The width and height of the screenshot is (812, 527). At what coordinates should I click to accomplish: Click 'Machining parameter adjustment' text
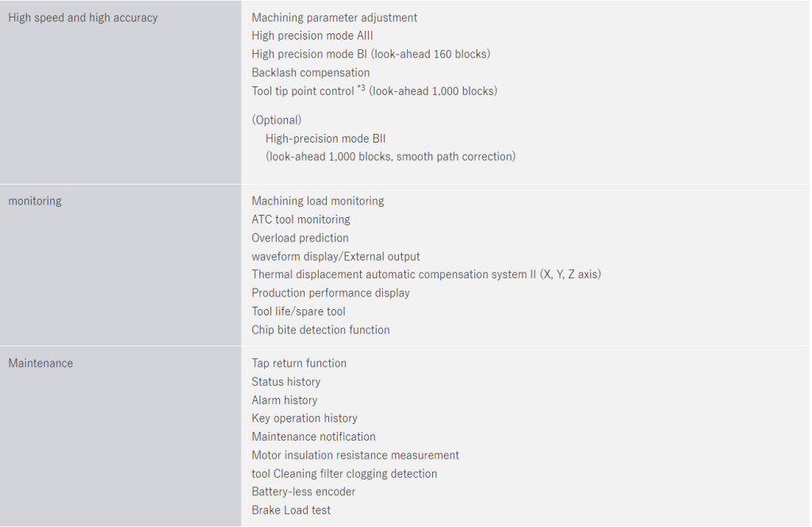[334, 17]
